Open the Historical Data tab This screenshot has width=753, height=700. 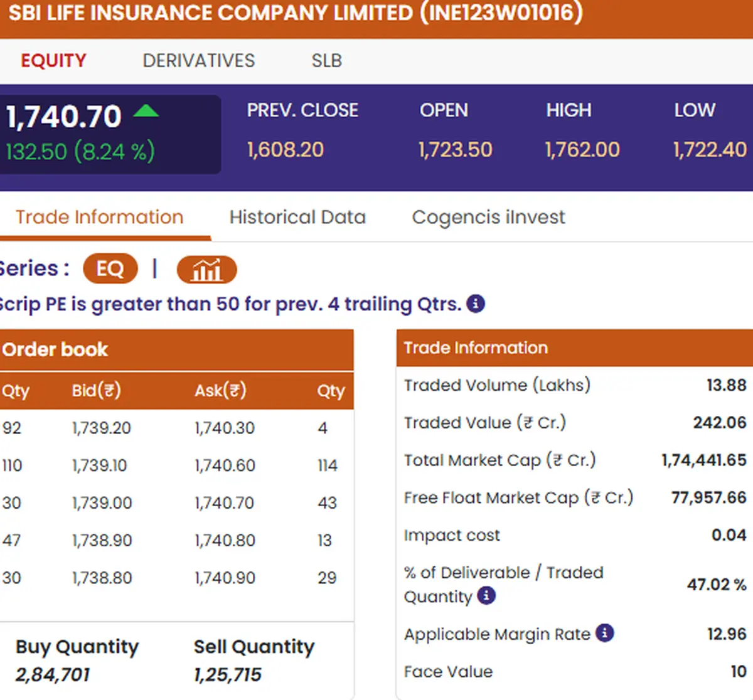(x=297, y=217)
